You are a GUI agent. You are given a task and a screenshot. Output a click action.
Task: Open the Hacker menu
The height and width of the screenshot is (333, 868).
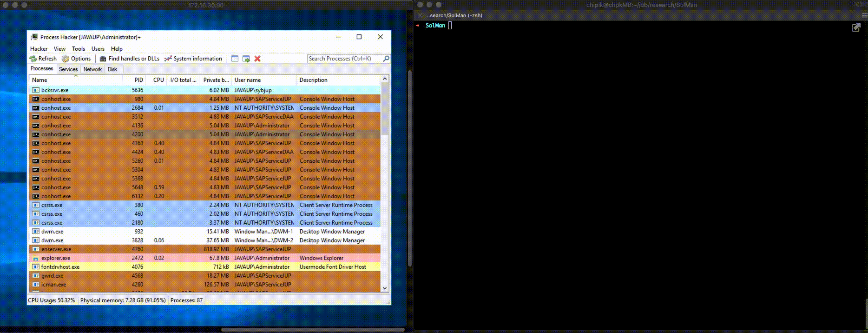39,49
